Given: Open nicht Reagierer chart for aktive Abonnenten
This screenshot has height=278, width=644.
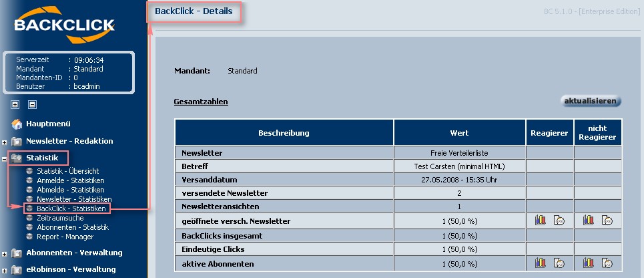Looking at the screenshot, I should pyautogui.click(x=589, y=263).
